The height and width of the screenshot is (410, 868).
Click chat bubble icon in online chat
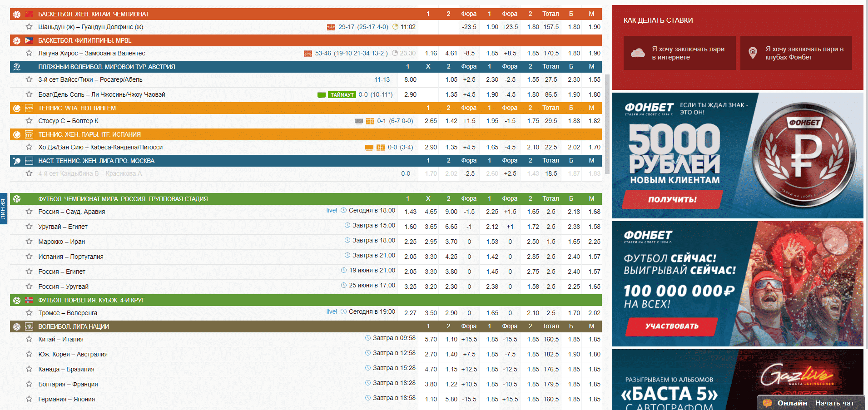coord(768,403)
